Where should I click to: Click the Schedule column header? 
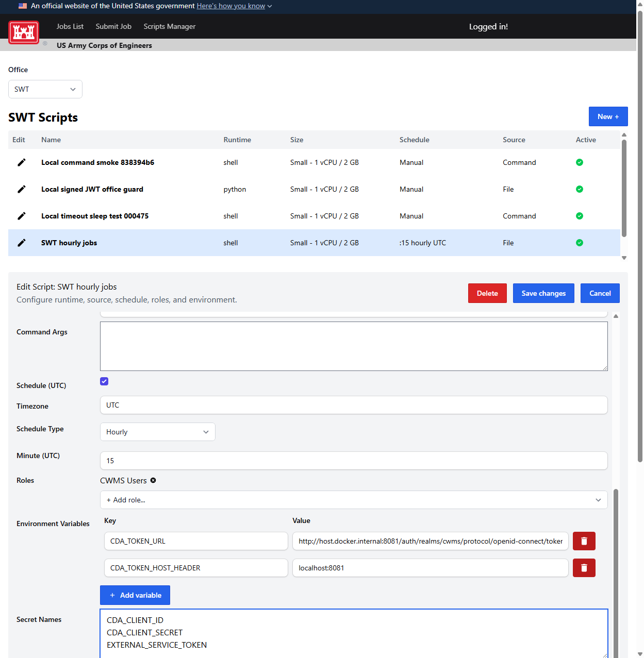(414, 140)
